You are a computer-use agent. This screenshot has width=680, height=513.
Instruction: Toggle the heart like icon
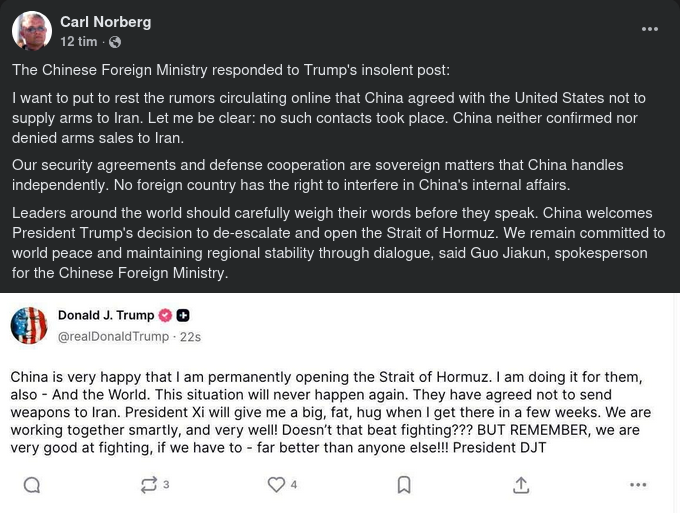(x=276, y=485)
